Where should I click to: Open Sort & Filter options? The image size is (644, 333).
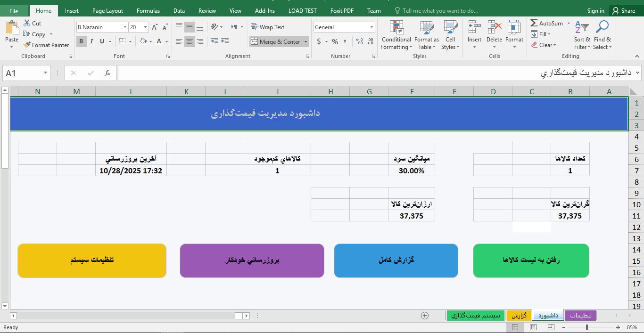coord(581,35)
